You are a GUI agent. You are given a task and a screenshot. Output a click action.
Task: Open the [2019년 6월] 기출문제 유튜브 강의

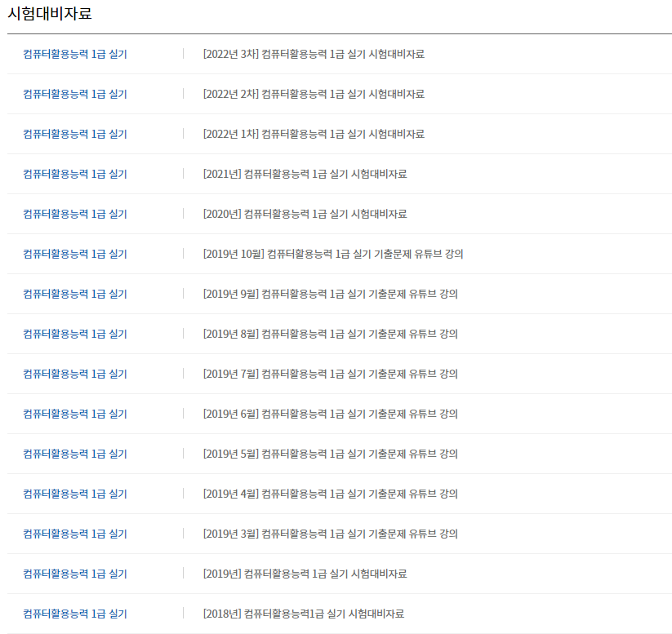tap(330, 415)
